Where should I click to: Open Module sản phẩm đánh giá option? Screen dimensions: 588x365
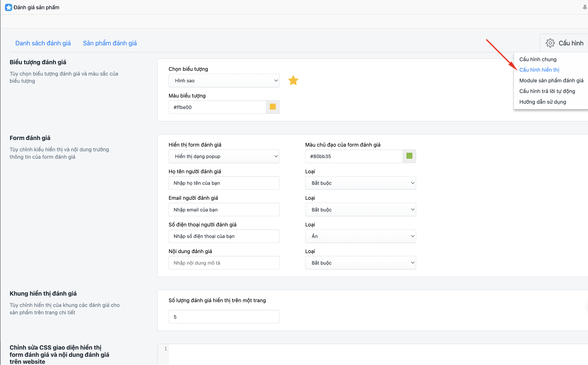(x=551, y=80)
